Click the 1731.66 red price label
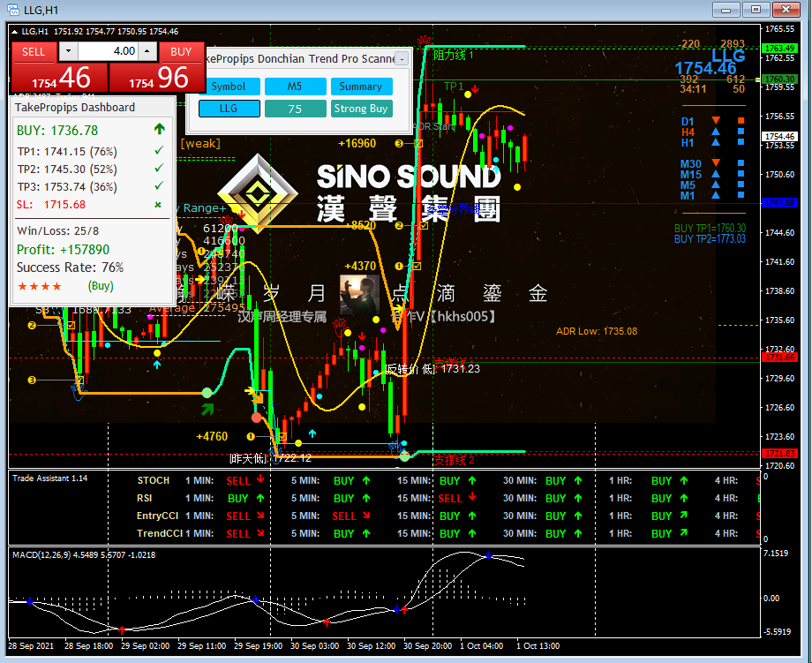The width and height of the screenshot is (812, 663). 779,358
